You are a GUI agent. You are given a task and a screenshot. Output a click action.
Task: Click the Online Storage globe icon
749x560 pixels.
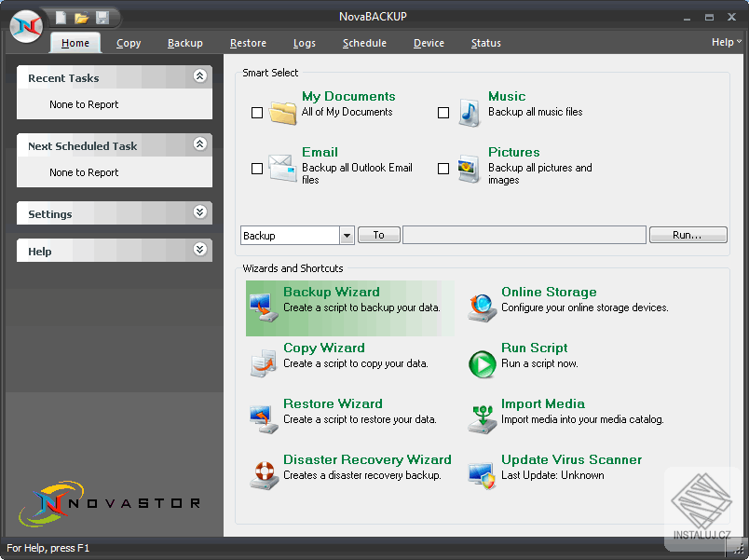click(x=482, y=307)
